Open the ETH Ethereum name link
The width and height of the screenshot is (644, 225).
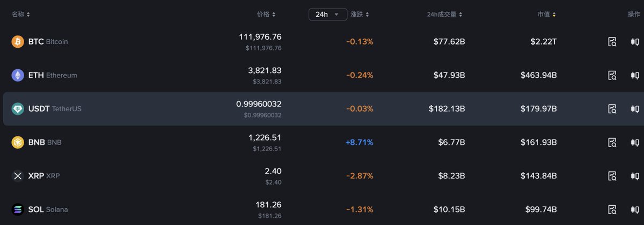(53, 75)
